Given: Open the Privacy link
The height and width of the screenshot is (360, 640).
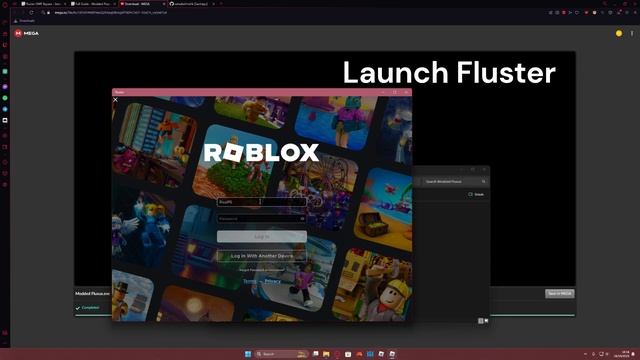Looking at the screenshot, I should click(x=272, y=281).
